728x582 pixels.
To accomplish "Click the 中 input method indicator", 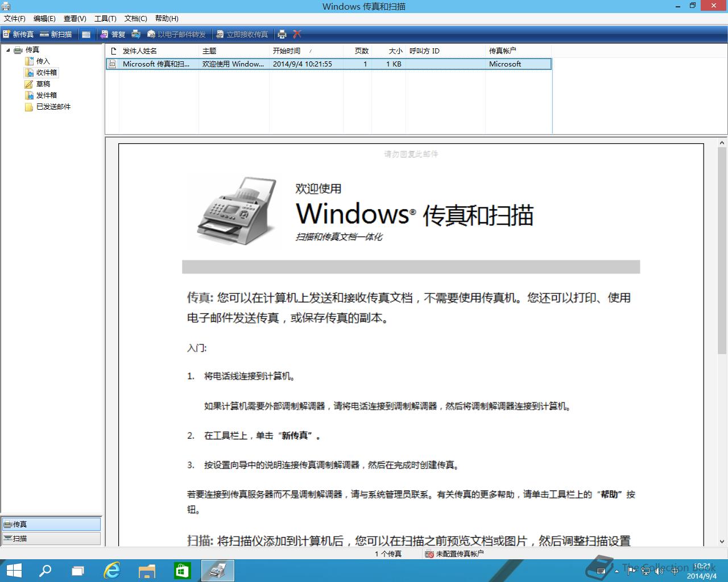I will (675, 571).
